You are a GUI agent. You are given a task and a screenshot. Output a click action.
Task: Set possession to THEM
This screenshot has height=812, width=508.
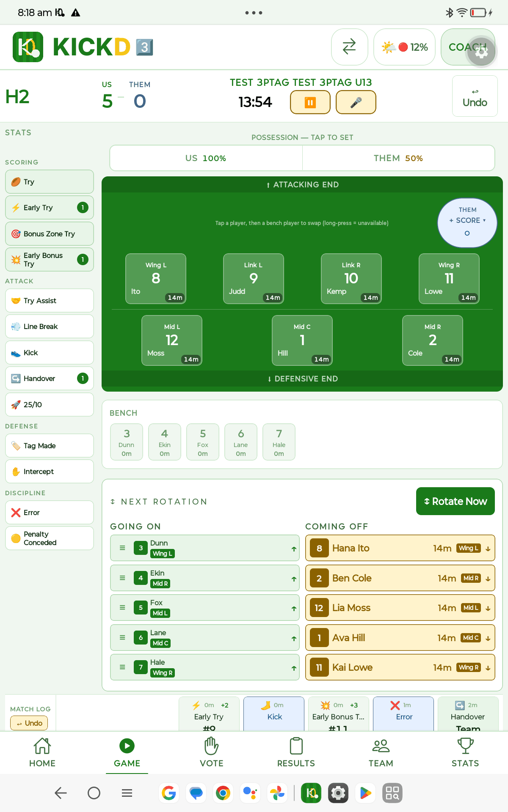(398, 158)
